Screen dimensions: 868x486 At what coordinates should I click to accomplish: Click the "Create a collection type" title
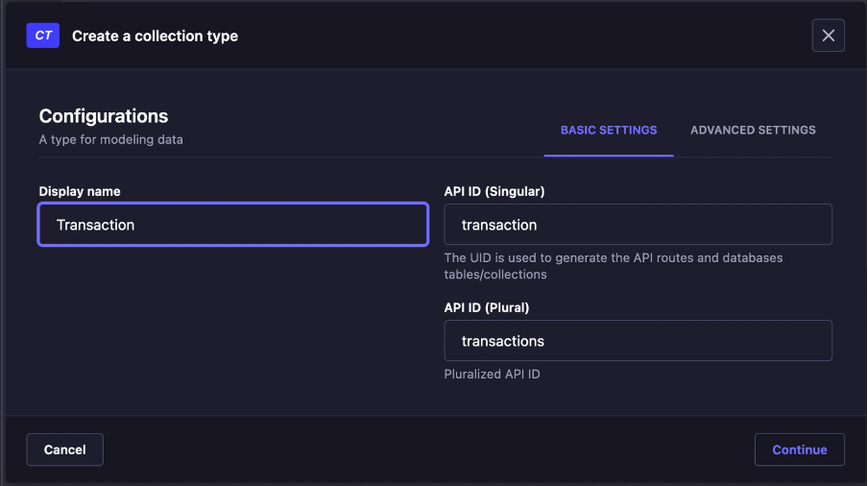(x=155, y=36)
